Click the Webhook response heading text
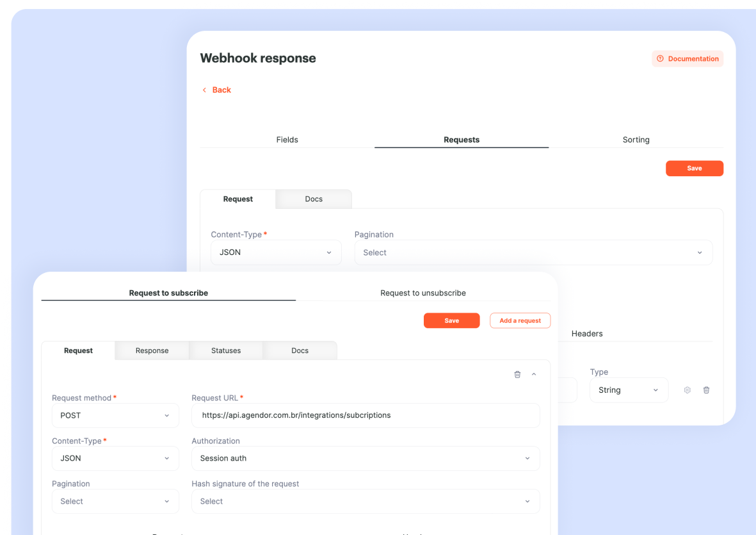The image size is (756, 535). (258, 58)
